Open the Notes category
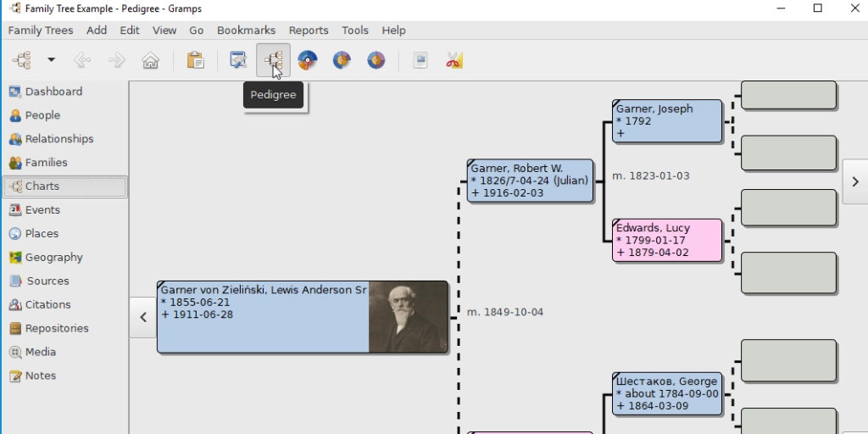The image size is (868, 434). (x=64, y=376)
